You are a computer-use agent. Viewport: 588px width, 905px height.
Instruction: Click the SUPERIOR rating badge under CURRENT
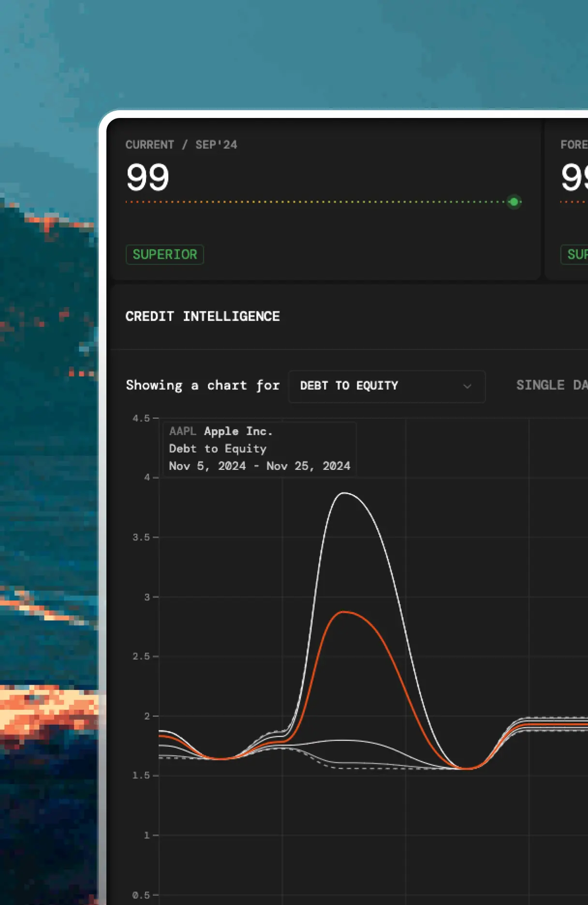coord(165,254)
